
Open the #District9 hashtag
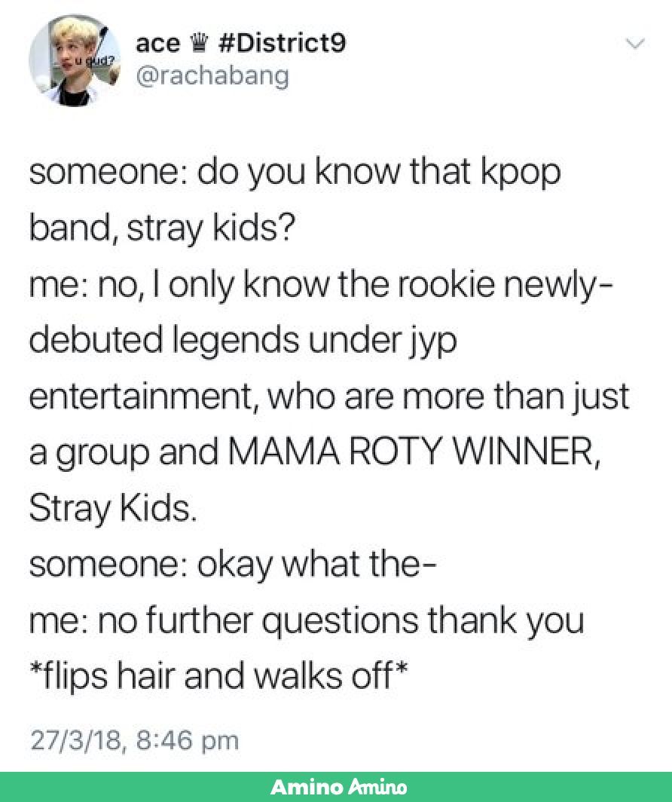click(282, 42)
